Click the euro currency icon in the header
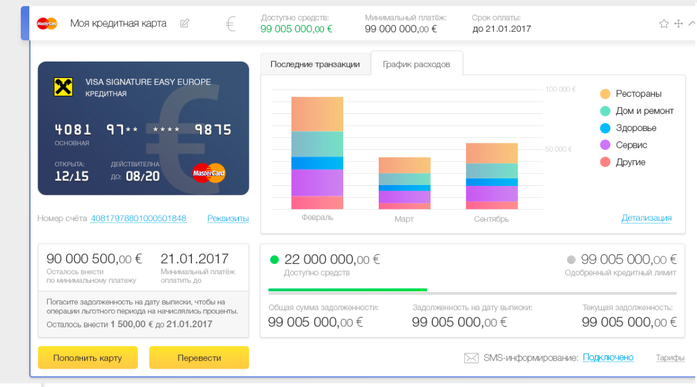Screen dimensions: 697x387 coord(230,24)
